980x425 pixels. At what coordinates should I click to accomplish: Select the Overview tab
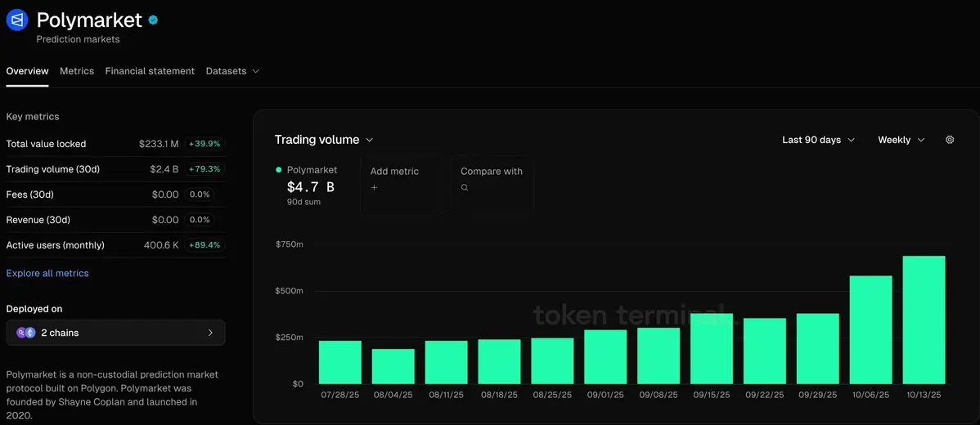pyautogui.click(x=27, y=71)
